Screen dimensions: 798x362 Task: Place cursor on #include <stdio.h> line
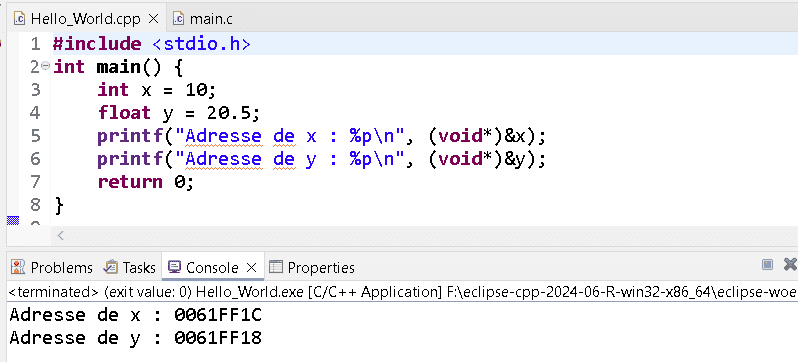coord(152,44)
